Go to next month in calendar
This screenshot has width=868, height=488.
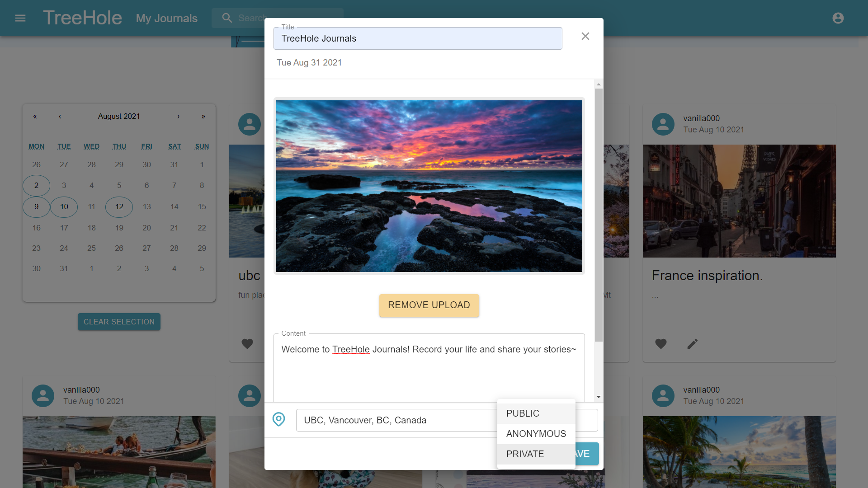(178, 117)
